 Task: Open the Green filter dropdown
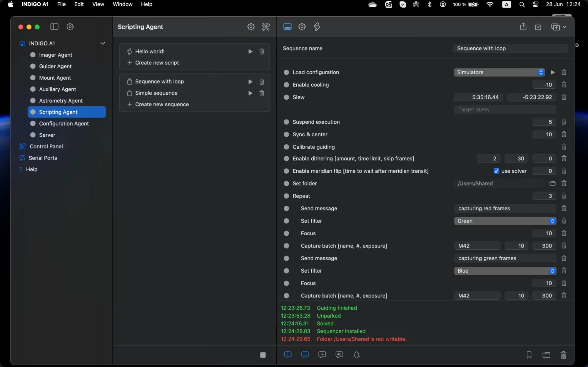click(x=505, y=221)
